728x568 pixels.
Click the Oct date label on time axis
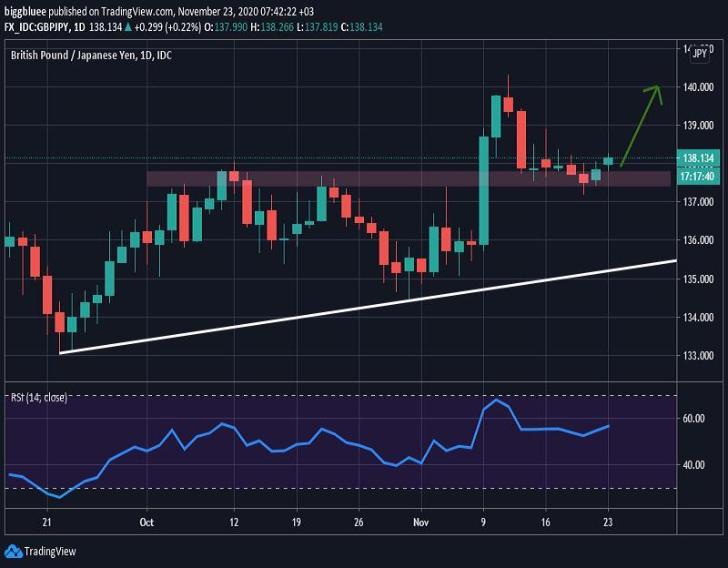(147, 522)
